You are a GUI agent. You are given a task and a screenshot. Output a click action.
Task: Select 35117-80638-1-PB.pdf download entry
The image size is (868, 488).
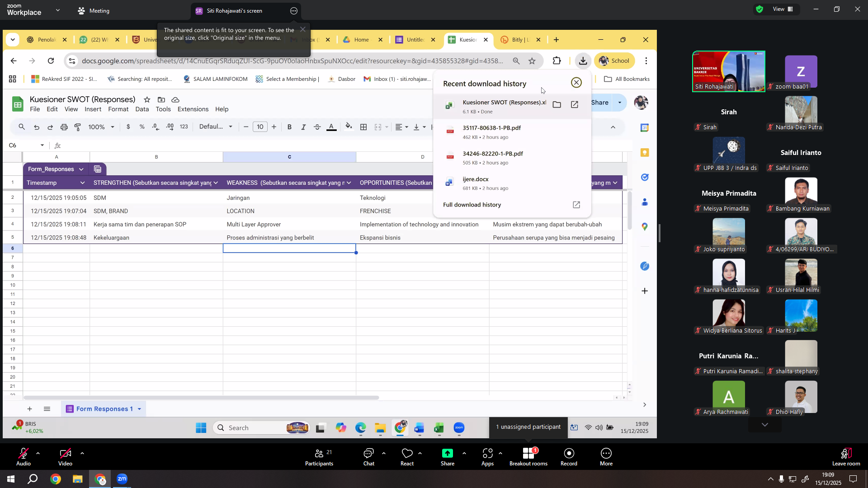pyautogui.click(x=512, y=132)
